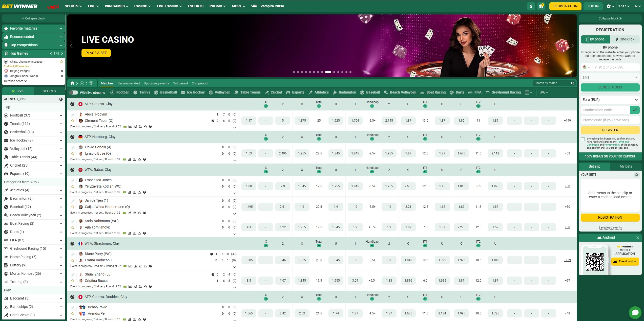Switch to the 1st period tab
Screen dimensions: 644x321
coord(180,83)
